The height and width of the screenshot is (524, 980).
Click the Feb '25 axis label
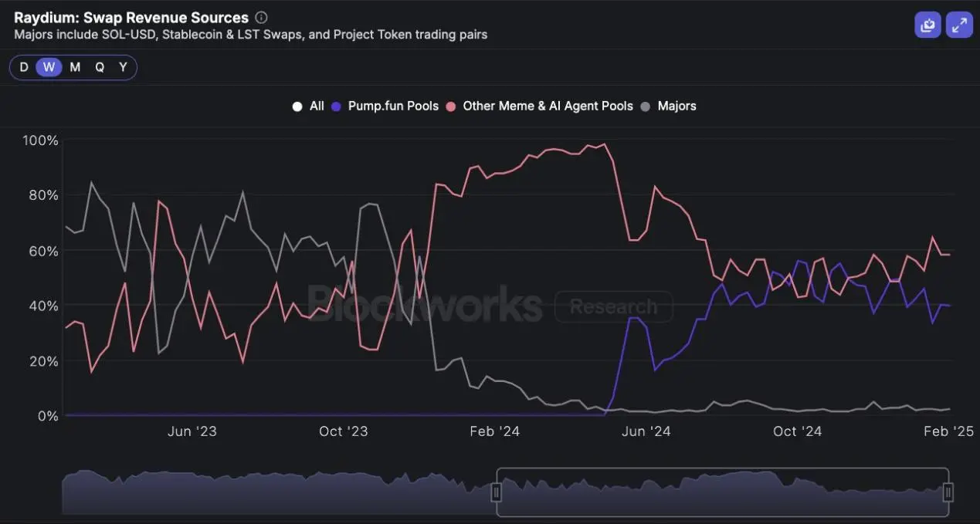pyautogui.click(x=948, y=431)
